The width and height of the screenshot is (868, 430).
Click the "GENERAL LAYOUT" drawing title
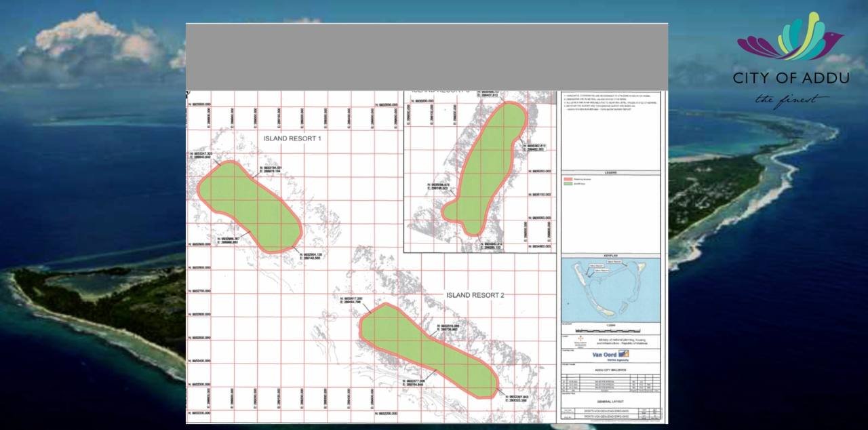click(610, 402)
